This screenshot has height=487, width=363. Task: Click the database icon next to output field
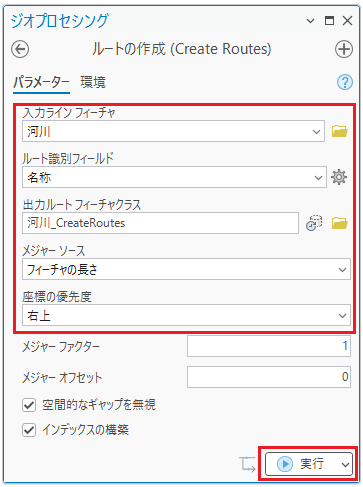pyautogui.click(x=314, y=223)
